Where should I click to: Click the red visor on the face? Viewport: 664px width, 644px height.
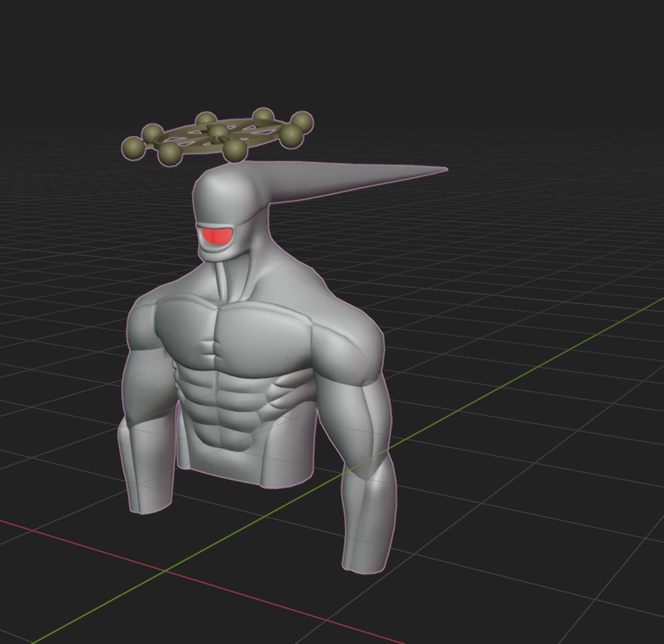[217, 236]
